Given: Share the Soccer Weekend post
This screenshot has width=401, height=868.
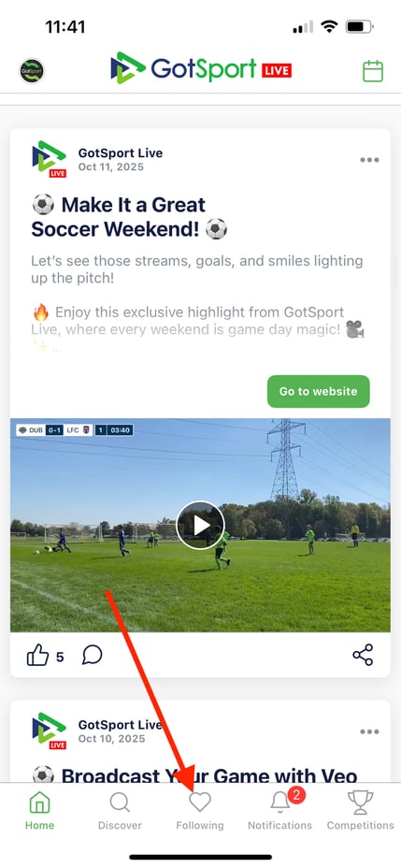Looking at the screenshot, I should 363,655.
